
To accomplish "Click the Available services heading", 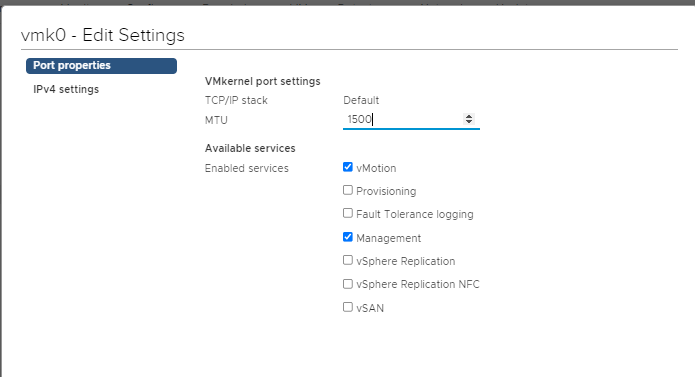I will pos(250,148).
